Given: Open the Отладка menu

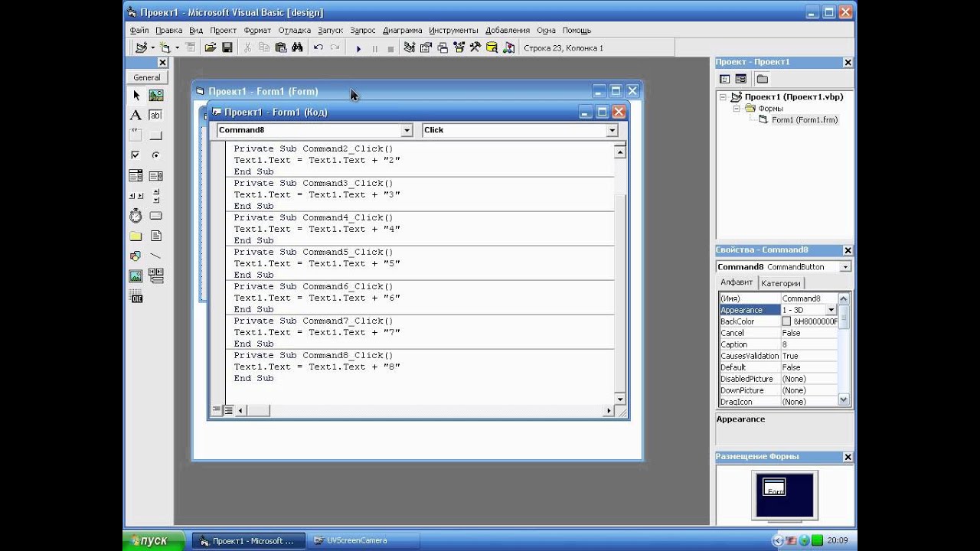Looking at the screenshot, I should click(x=295, y=31).
